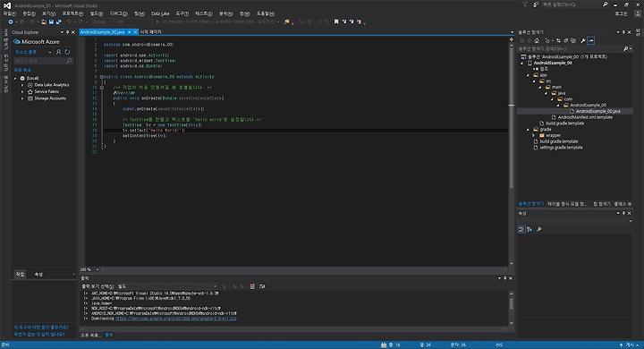The width and height of the screenshot is (644, 349).
Task: Collapse the app folder in Solution Explorer
Action: (529, 75)
